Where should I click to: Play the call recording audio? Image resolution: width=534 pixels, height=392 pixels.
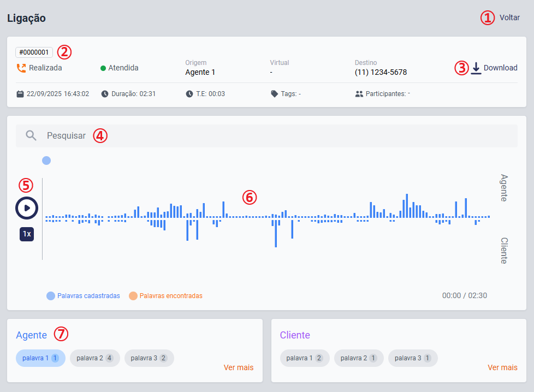26,208
